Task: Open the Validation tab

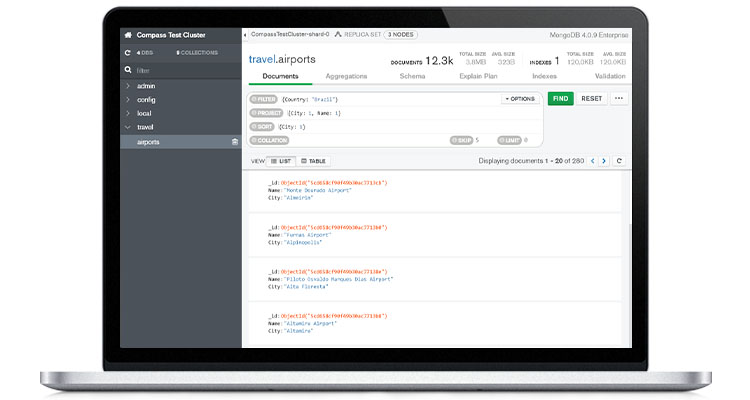Action: (610, 76)
